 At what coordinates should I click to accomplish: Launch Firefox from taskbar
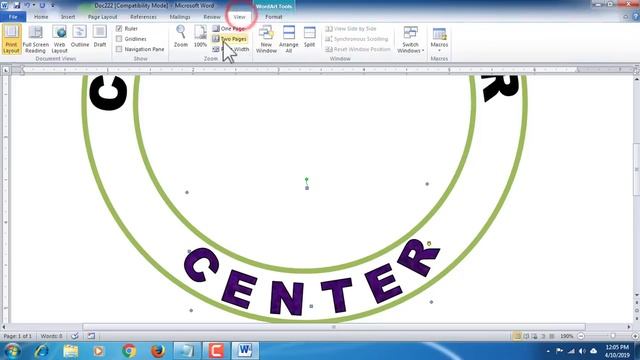pos(158,351)
